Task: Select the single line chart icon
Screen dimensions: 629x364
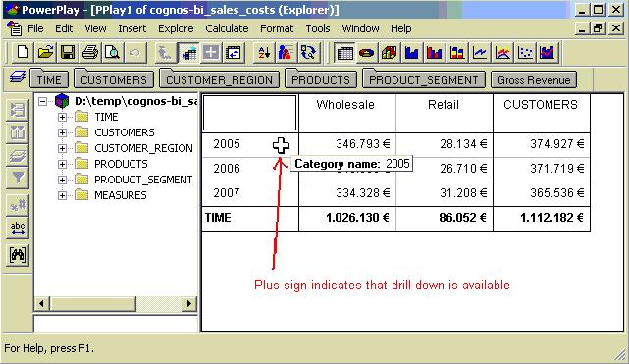Action: (x=480, y=53)
